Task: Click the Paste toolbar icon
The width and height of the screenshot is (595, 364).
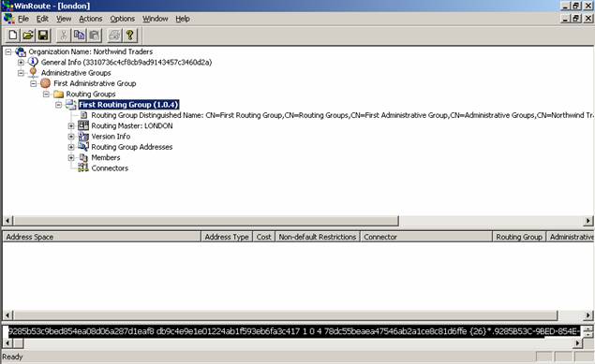Action: pos(94,36)
